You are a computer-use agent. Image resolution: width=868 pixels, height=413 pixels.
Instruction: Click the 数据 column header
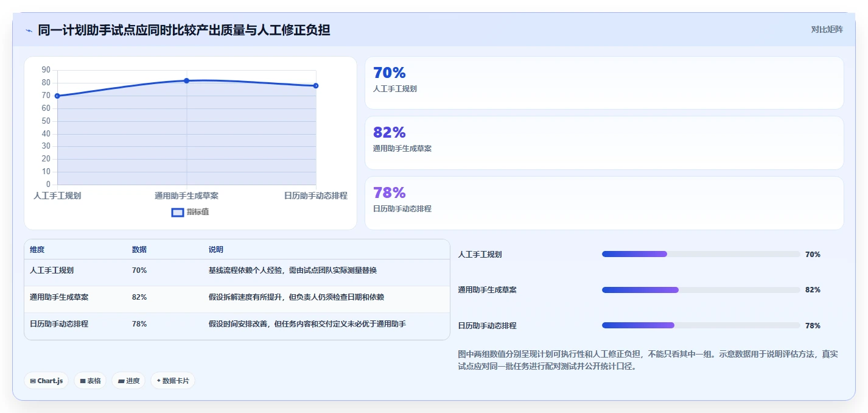pos(139,250)
